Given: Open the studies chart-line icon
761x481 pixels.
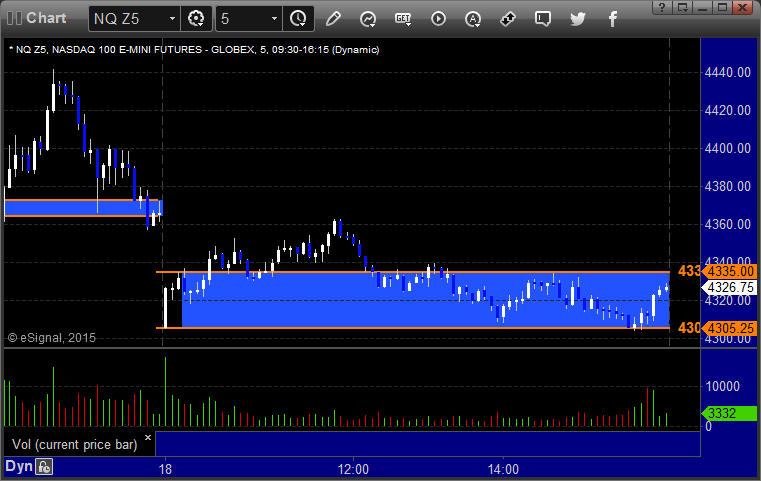Looking at the screenshot, I should point(368,19).
